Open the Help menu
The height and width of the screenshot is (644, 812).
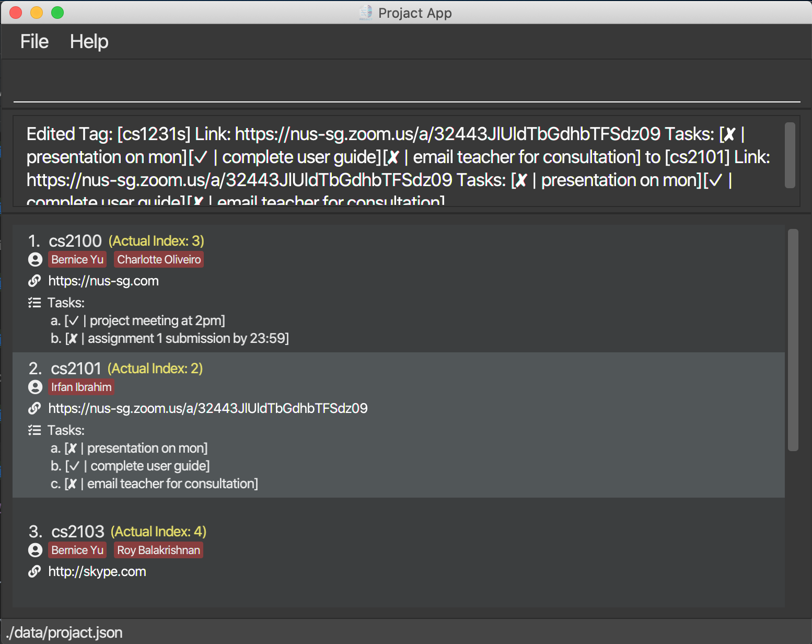point(89,41)
